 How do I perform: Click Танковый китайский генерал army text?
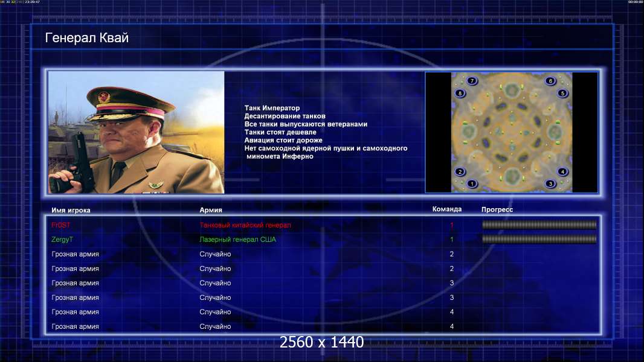click(x=245, y=225)
